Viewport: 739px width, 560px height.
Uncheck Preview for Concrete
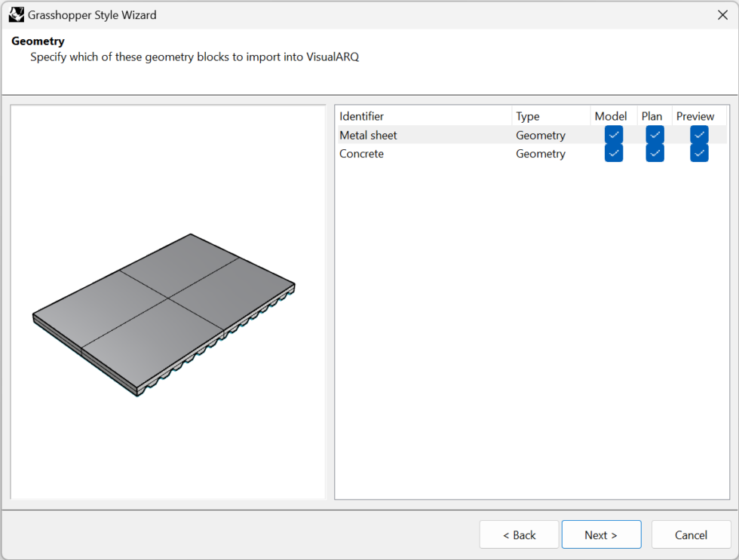(698, 153)
